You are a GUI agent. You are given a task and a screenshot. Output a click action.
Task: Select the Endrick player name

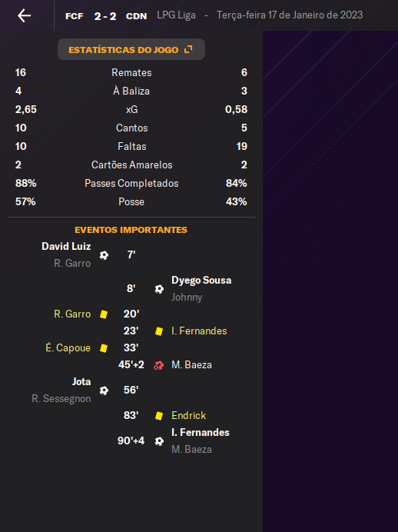(188, 416)
